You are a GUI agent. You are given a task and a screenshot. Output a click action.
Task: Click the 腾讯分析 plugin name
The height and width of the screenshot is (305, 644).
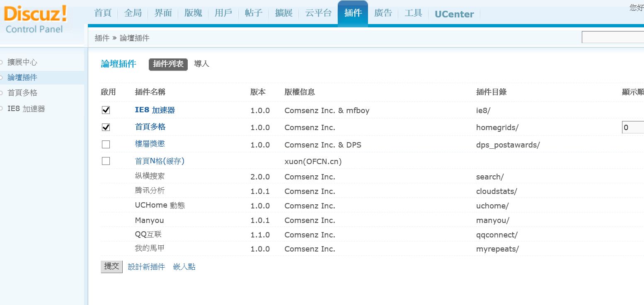click(x=150, y=191)
